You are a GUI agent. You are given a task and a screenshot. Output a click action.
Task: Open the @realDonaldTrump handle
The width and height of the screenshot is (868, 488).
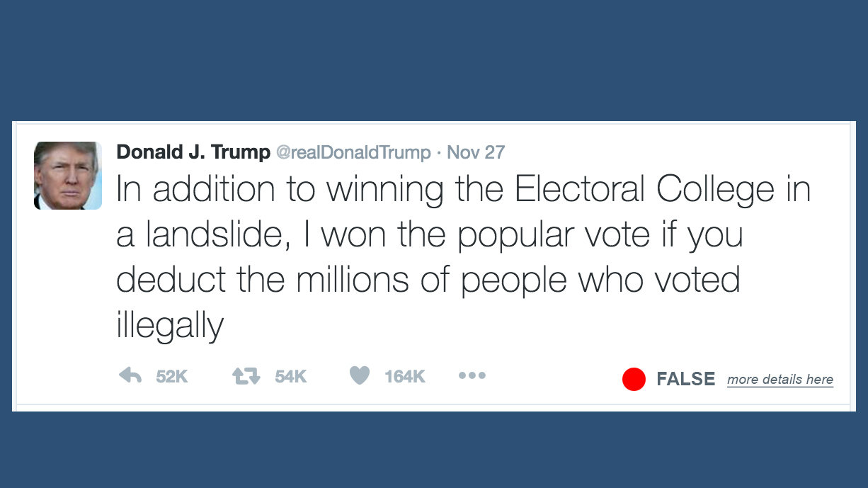[x=353, y=152]
